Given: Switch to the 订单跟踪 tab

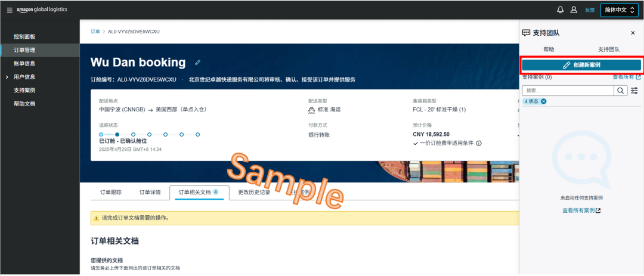Looking at the screenshot, I should pyautogui.click(x=111, y=192).
